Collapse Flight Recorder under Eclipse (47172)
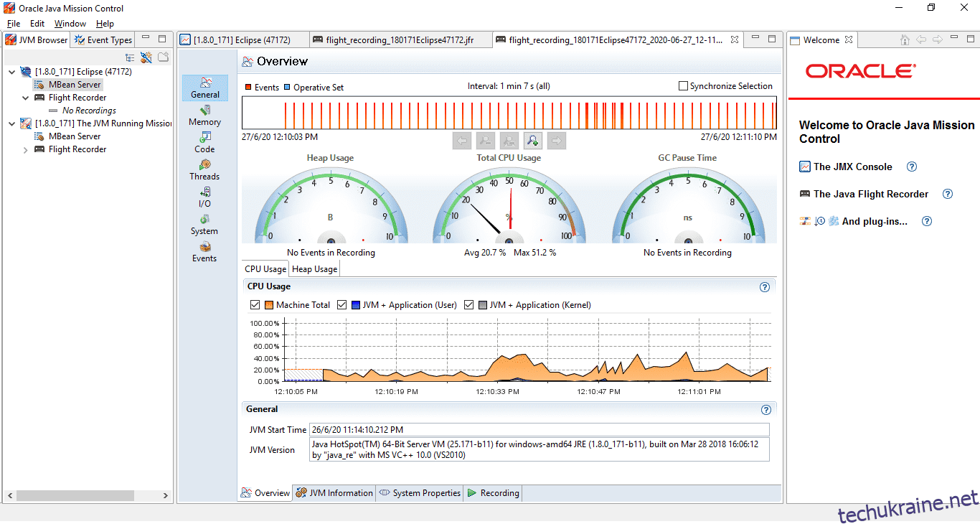 (26, 98)
